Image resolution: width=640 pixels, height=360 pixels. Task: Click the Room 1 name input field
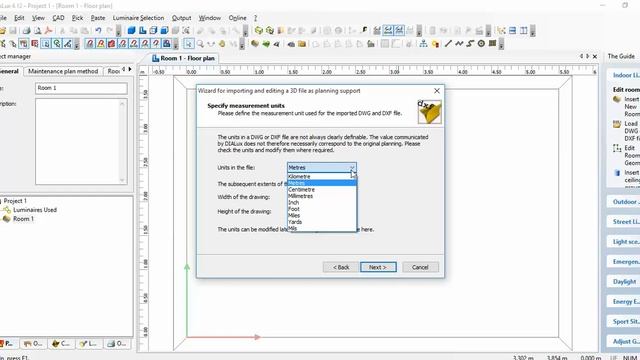(81, 88)
